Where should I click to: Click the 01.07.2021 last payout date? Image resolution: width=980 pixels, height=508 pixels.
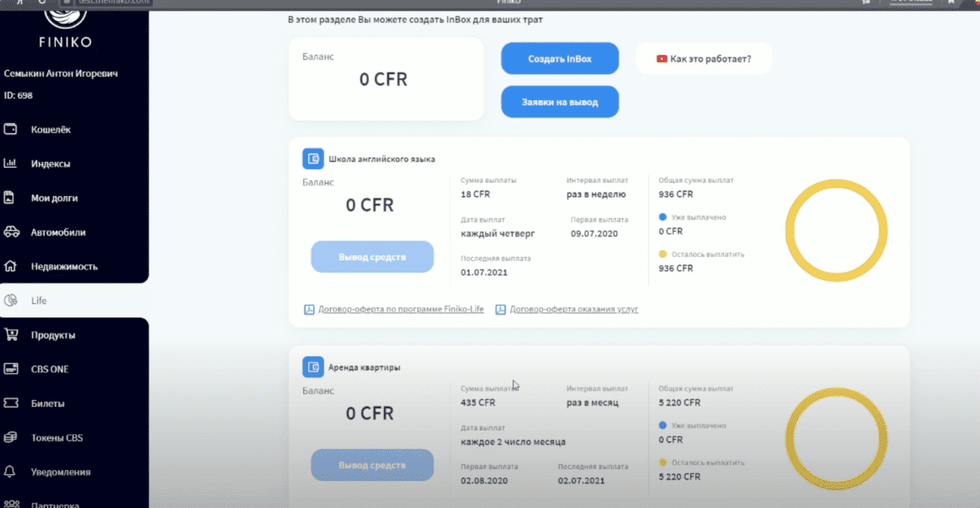484,272
